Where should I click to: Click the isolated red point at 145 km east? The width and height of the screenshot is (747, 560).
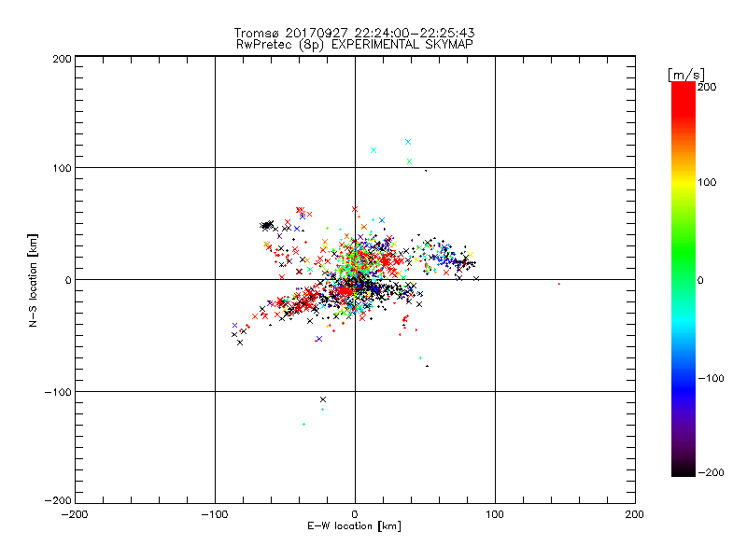[558, 284]
